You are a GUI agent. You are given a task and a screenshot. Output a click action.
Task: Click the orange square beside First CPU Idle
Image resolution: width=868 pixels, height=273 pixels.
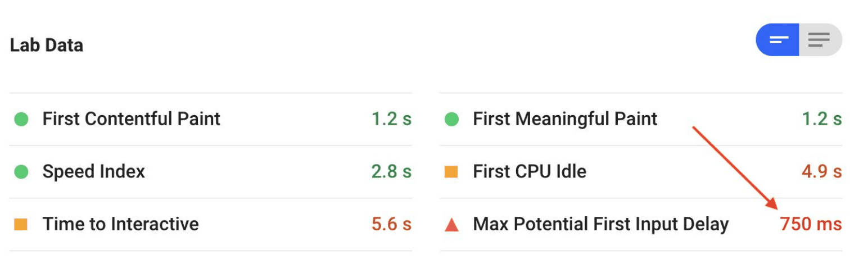[451, 172]
